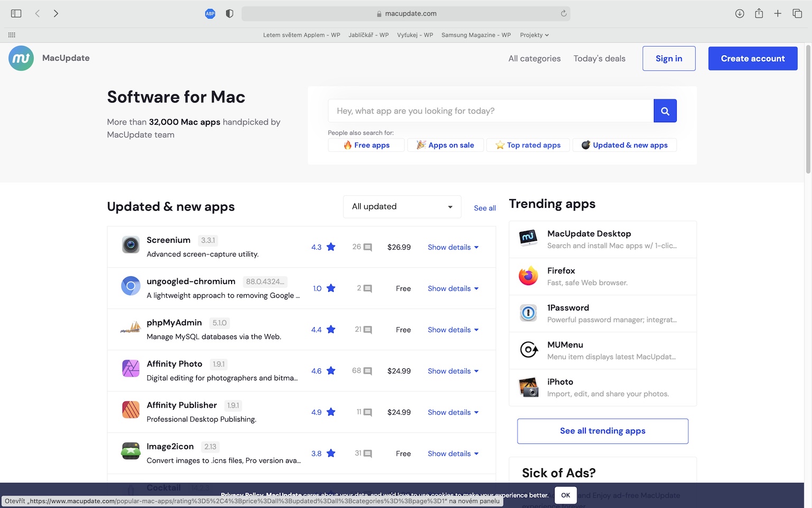Select the Updated & new apps suggestion
This screenshot has height=508, width=812.
pyautogui.click(x=624, y=145)
